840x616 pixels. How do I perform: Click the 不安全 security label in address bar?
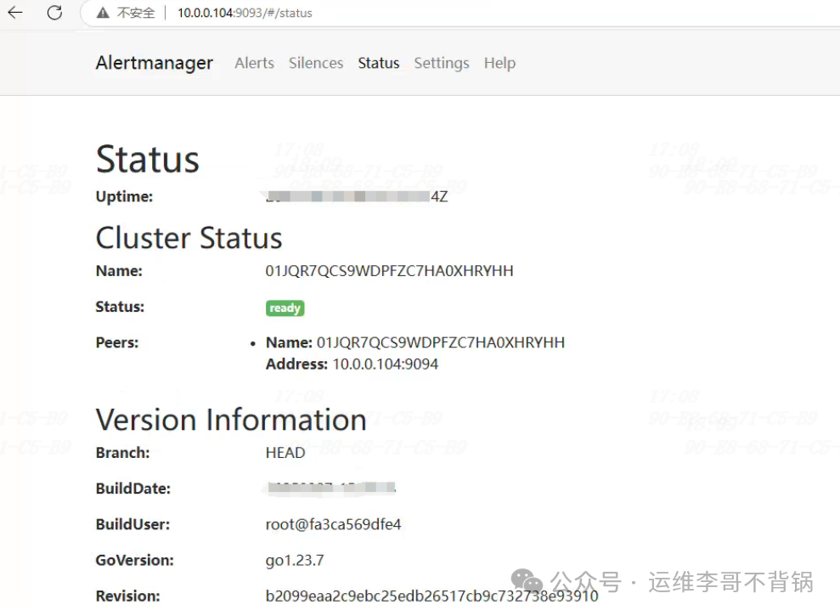coord(136,13)
